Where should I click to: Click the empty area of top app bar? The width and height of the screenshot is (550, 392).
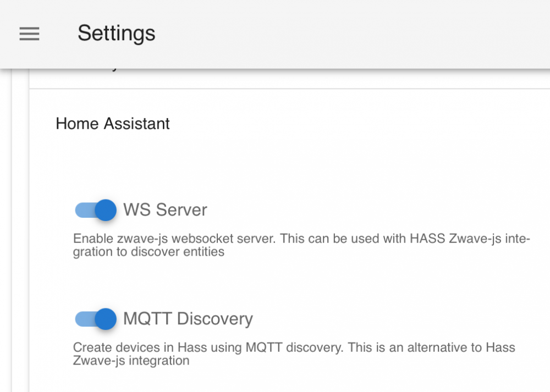(x=358, y=34)
